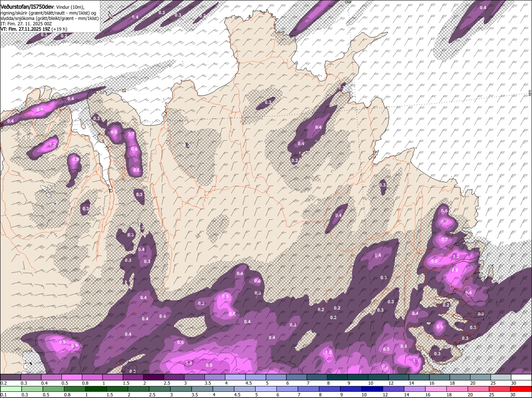This screenshot has width=532, height=398.
Task: Select the 2 swatch in the upper color bar
Action: 153,377
